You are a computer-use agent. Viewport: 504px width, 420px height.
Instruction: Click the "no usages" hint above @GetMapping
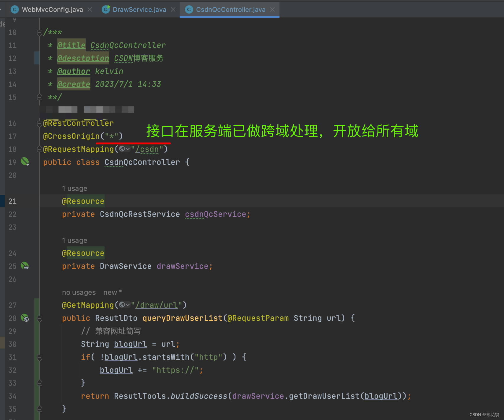[79, 292]
